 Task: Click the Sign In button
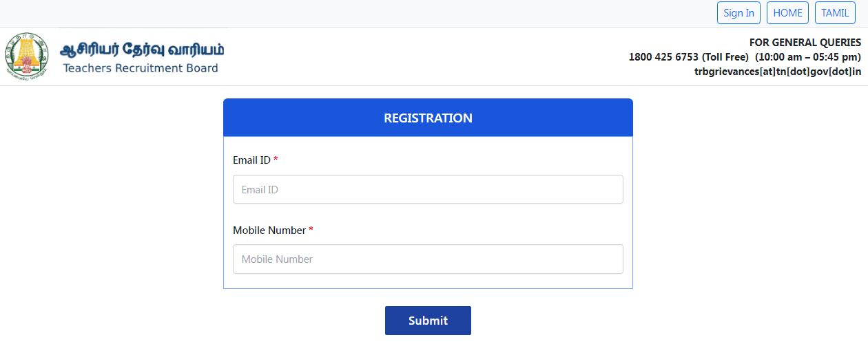pyautogui.click(x=738, y=13)
